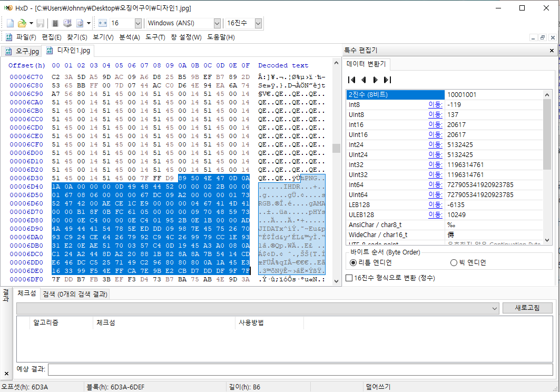Click hex view scrollbar down arrow
The image size is (560, 392).
pyautogui.click(x=336, y=281)
